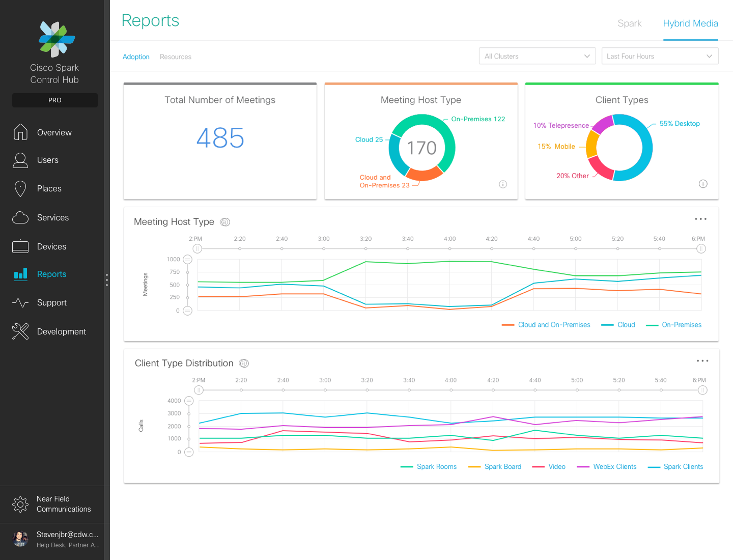Open the Last Four Hours dropdown
733x560 pixels.
660,56
